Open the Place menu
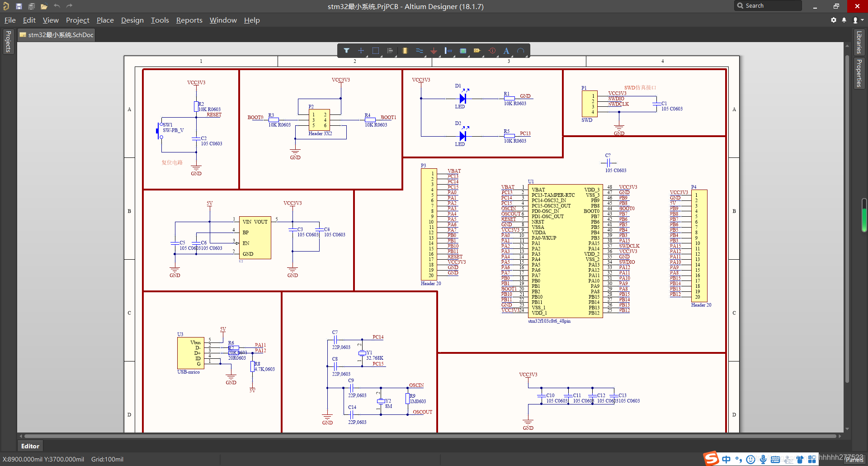The height and width of the screenshot is (466, 868). point(105,20)
